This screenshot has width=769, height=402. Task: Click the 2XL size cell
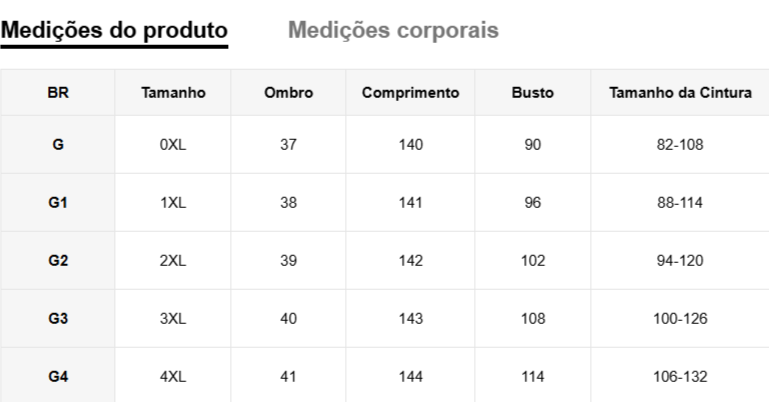click(173, 261)
